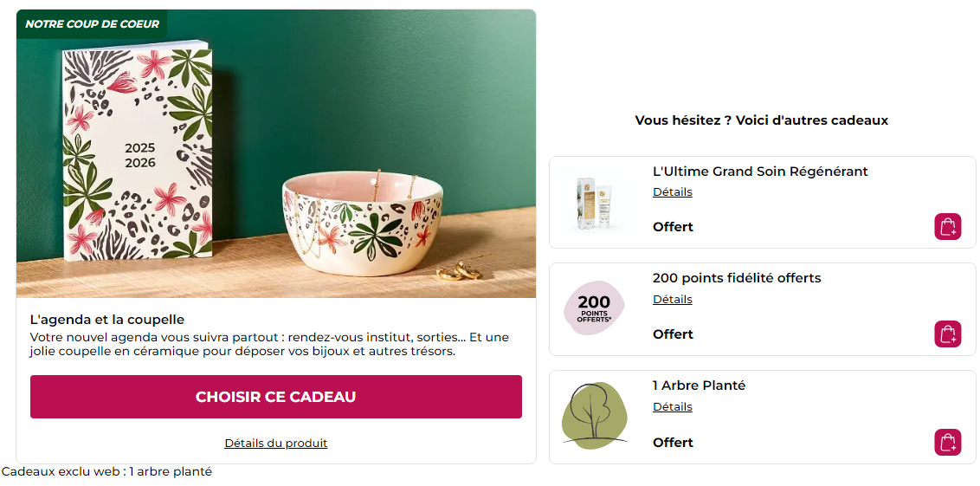Add L'Ultime Grand Soin Régénérant gift to bag
Screen dimensions: 980x486
[x=948, y=227]
